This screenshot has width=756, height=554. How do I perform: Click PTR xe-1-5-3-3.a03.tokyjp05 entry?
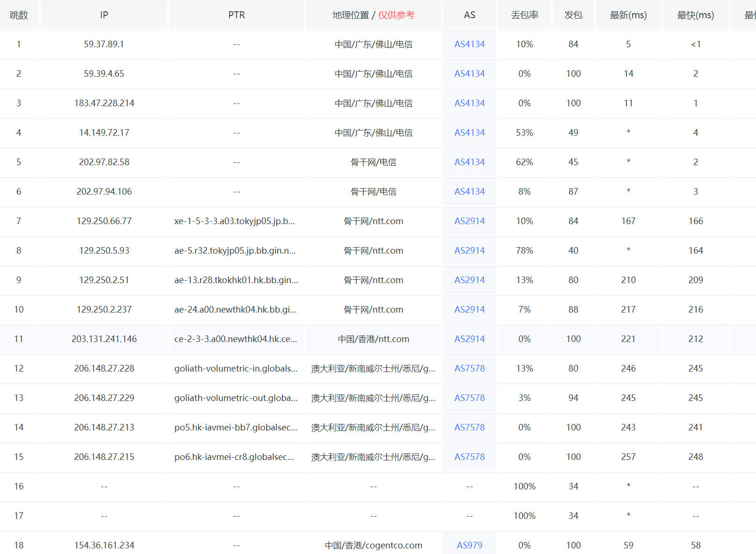tap(235, 221)
